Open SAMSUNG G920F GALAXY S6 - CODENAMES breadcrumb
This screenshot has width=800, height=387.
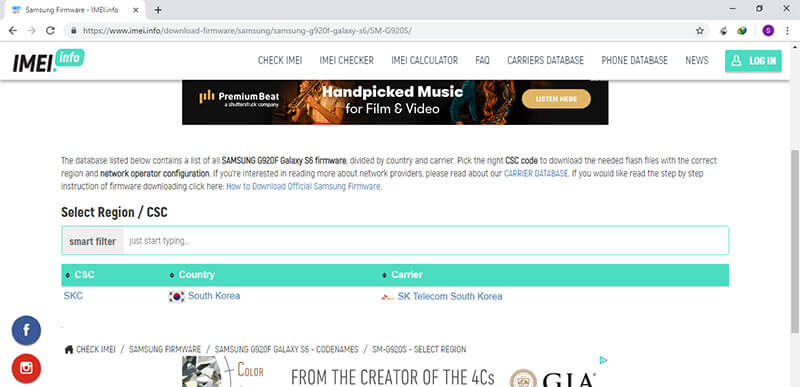(x=286, y=349)
